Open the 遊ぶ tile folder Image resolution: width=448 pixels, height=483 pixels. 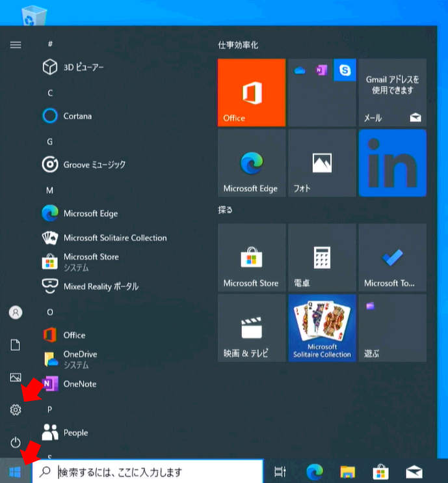pyautogui.click(x=392, y=328)
